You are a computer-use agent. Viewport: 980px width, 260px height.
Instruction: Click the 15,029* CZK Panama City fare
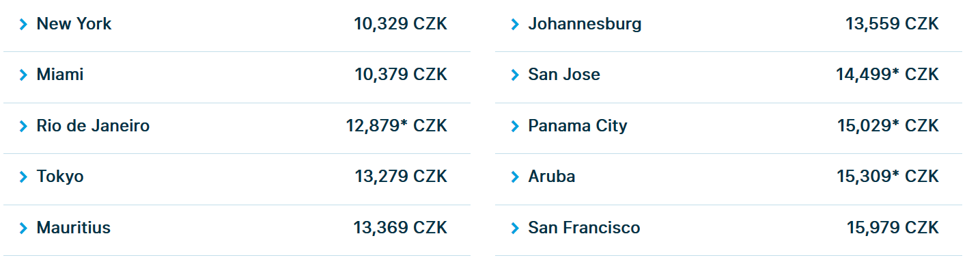(x=888, y=126)
